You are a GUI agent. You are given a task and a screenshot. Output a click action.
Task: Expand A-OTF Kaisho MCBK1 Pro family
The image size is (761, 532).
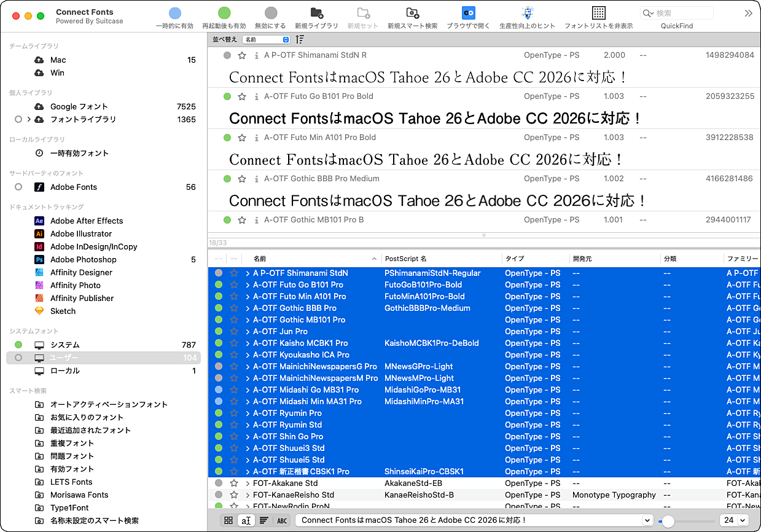coord(248,343)
